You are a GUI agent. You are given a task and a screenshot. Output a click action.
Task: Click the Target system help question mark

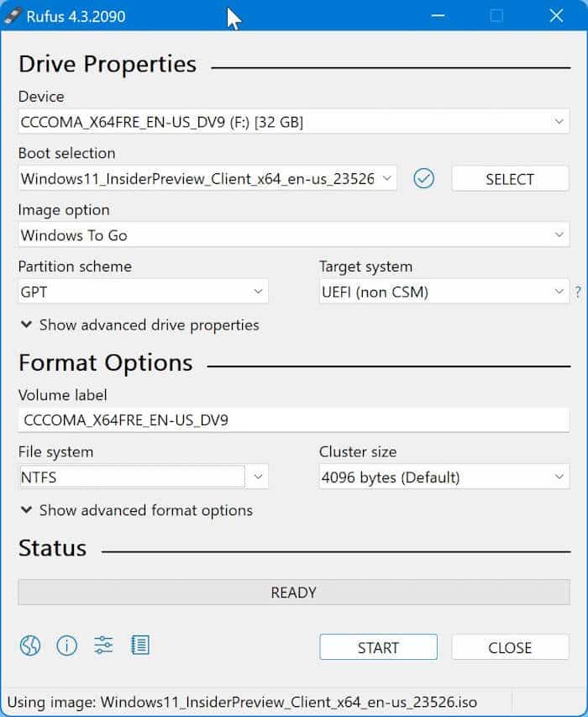(578, 293)
